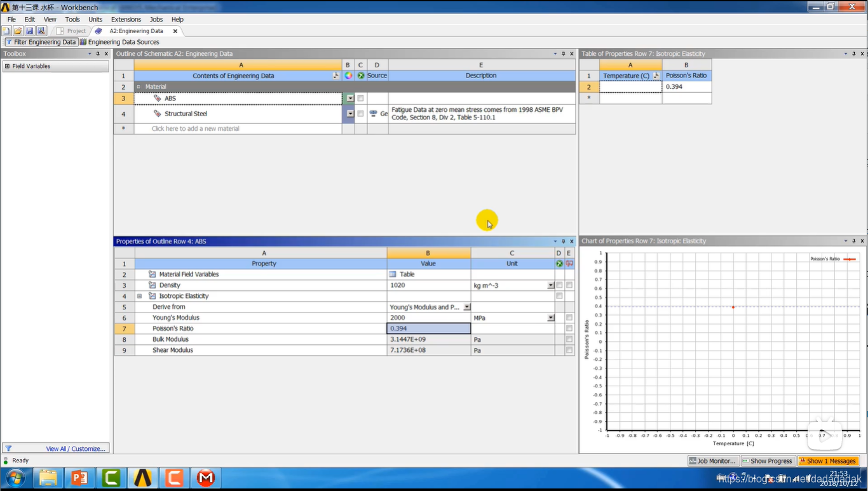Open ABS row column B dropdown
868x491 pixels.
[x=350, y=98]
